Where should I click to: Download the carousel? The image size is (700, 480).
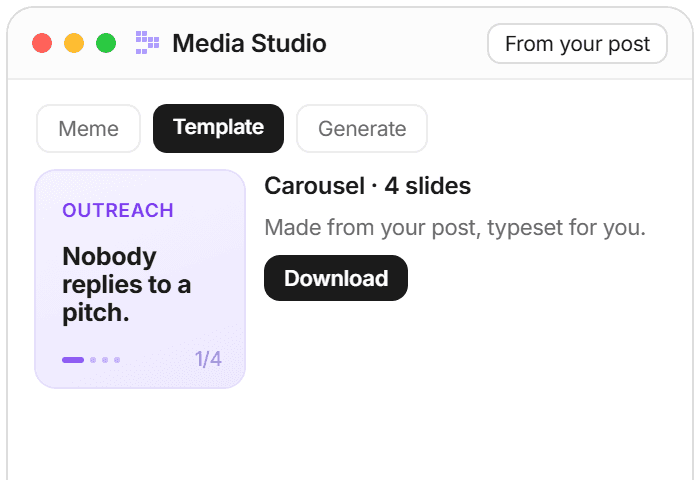pyautogui.click(x=336, y=278)
